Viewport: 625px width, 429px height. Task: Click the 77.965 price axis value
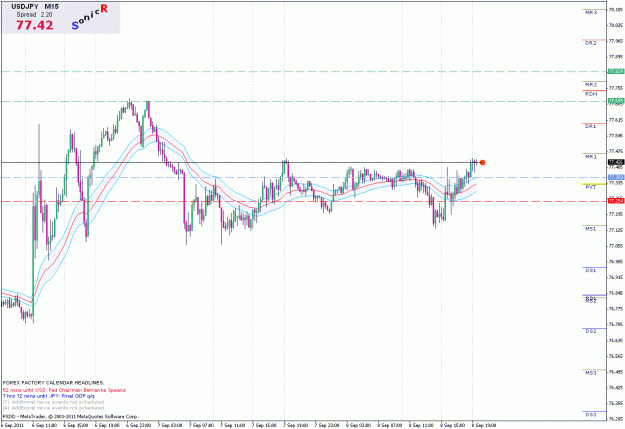[x=617, y=41]
